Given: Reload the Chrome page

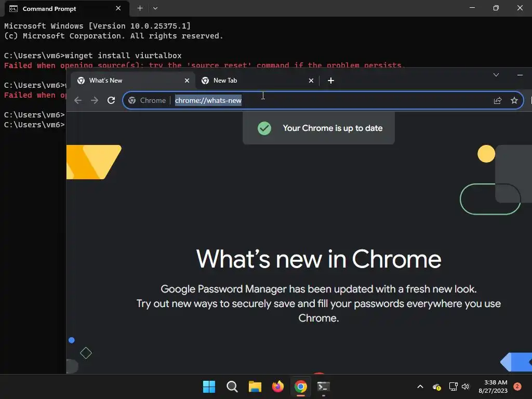Looking at the screenshot, I should point(111,100).
